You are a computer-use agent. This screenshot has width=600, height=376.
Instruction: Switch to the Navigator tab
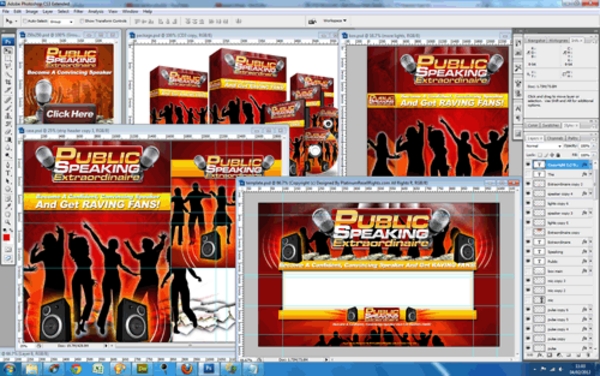pyautogui.click(x=536, y=41)
